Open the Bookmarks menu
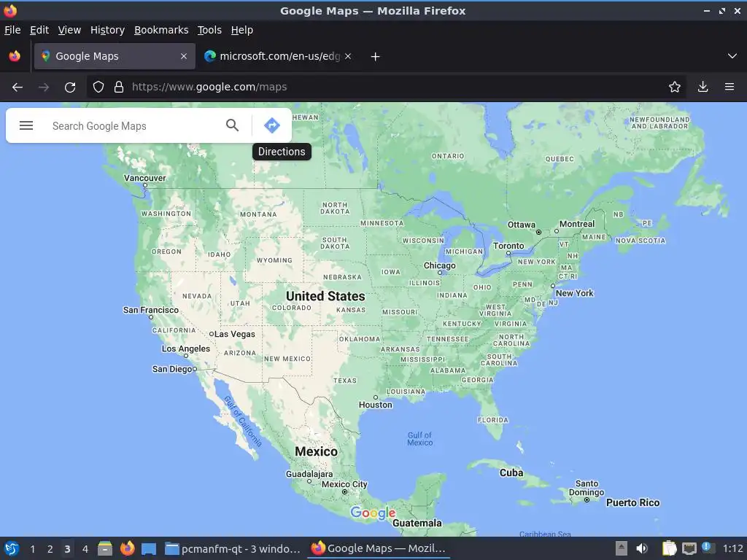Image resolution: width=747 pixels, height=560 pixels. [x=161, y=30]
